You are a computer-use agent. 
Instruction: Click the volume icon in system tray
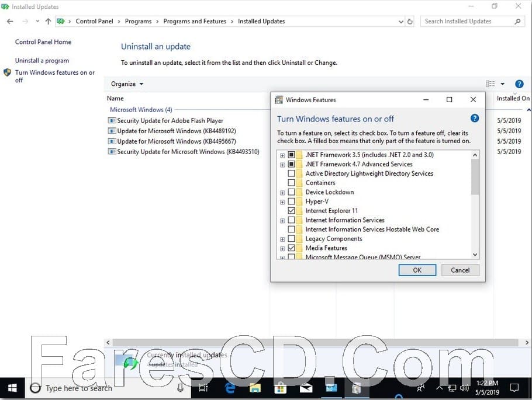[x=464, y=388]
